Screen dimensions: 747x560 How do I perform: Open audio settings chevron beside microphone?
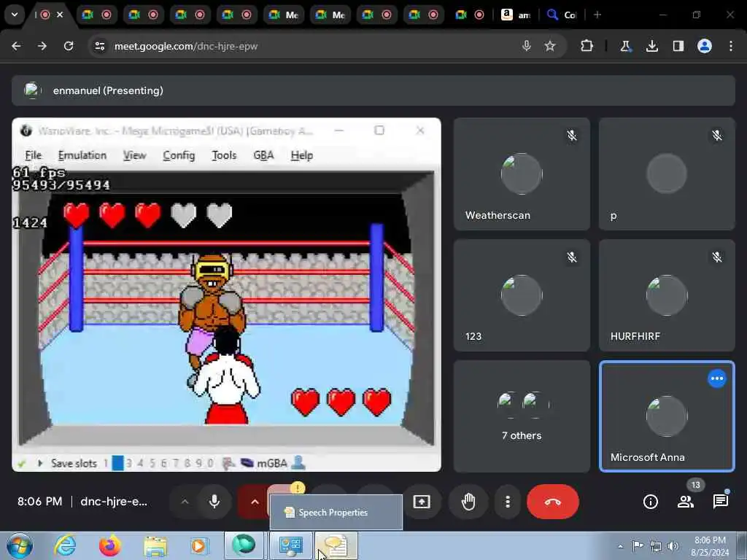(x=185, y=502)
